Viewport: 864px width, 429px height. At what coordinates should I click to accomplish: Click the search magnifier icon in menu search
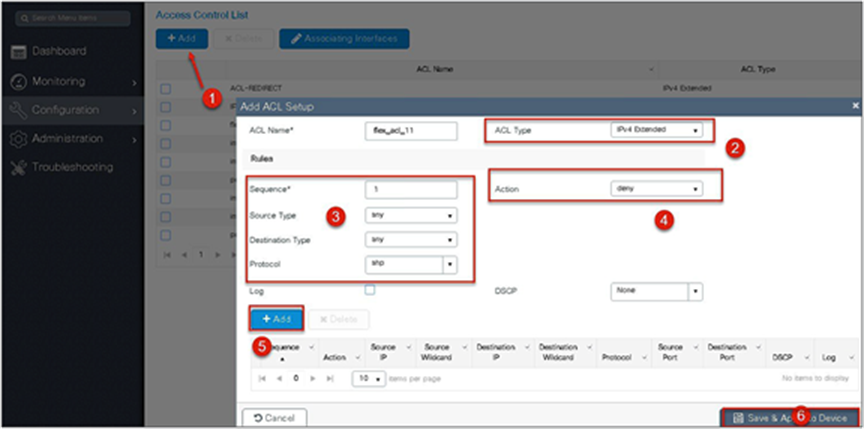(24, 18)
